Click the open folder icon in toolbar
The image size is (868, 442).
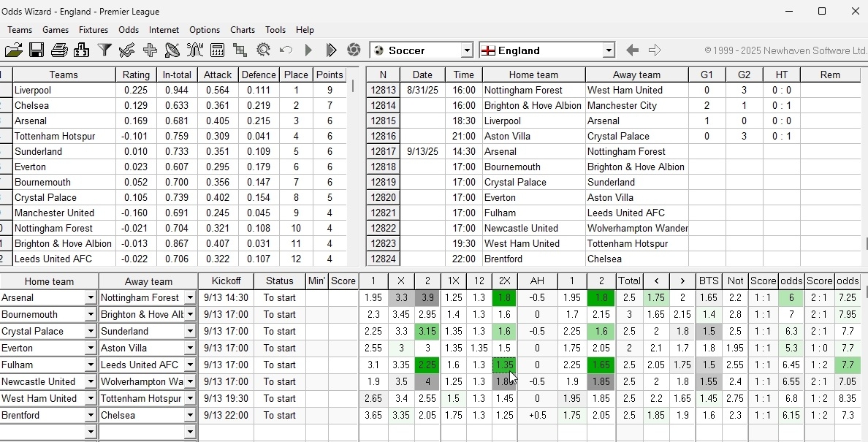pos(13,50)
